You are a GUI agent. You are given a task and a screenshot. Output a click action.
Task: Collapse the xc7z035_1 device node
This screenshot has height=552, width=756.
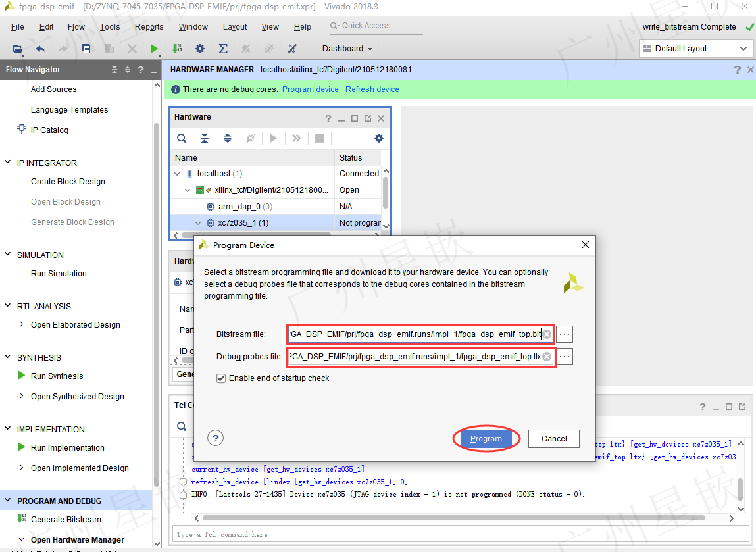197,223
